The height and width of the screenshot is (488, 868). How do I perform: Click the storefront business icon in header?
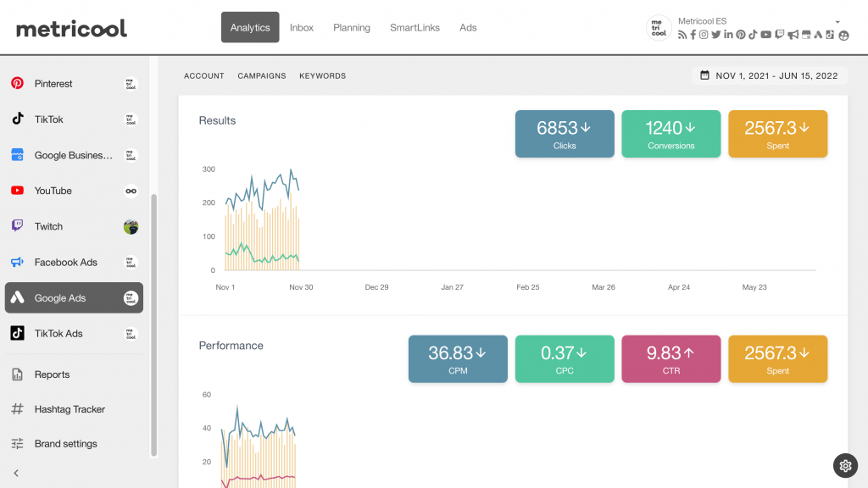[x=806, y=35]
